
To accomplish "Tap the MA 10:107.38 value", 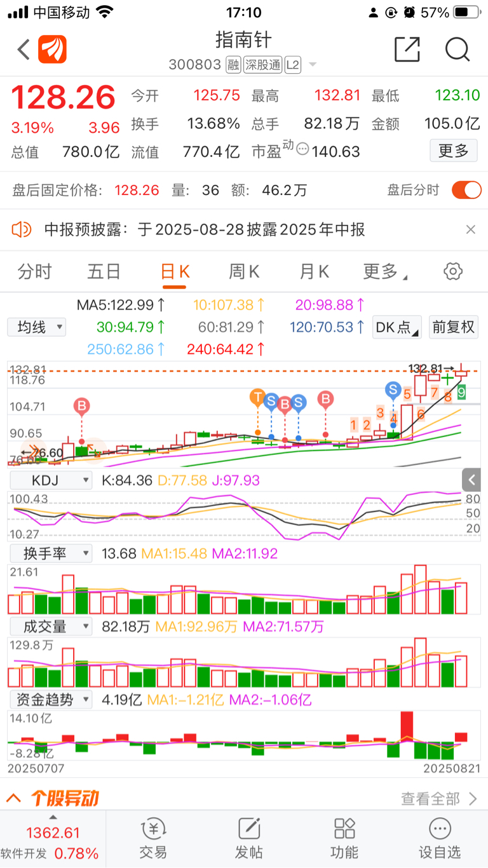I will [230, 305].
